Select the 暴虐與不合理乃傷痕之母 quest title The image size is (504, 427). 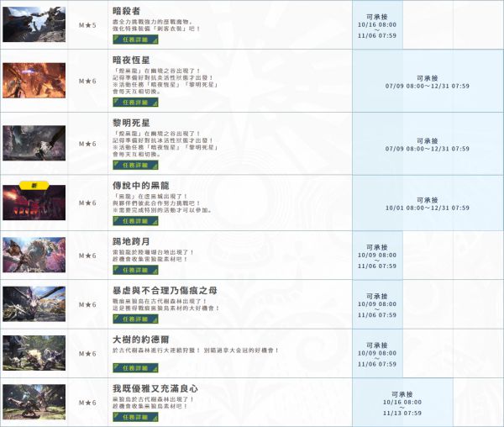point(166,289)
